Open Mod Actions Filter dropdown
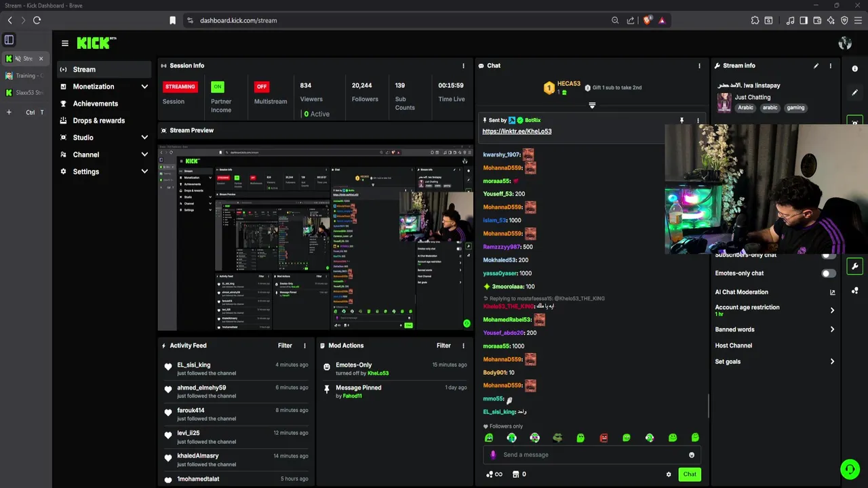Screen dimensions: 868x488 point(443,346)
